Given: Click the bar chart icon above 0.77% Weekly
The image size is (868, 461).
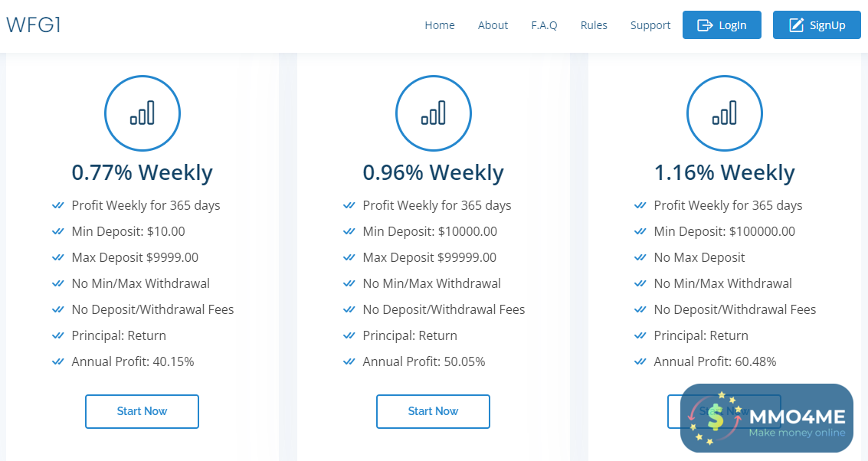Looking at the screenshot, I should (x=142, y=113).
